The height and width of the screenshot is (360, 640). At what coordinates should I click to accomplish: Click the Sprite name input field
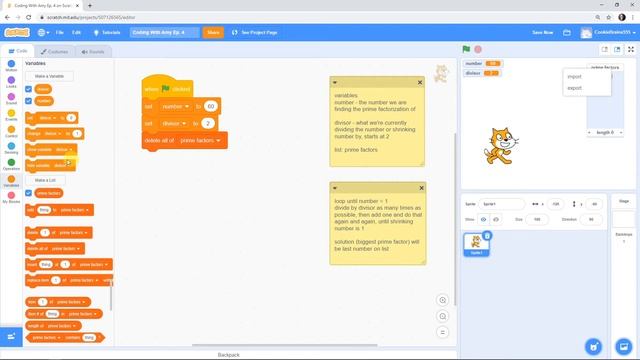coord(502,204)
